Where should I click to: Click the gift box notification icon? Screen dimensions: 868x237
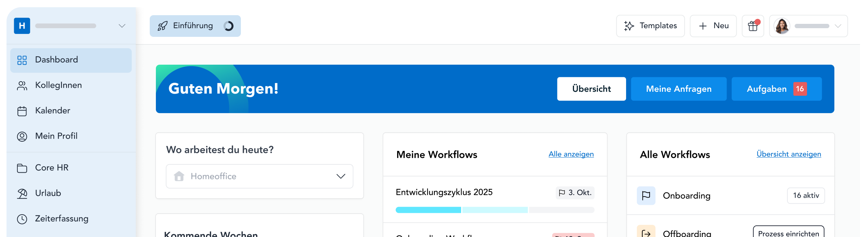(753, 26)
